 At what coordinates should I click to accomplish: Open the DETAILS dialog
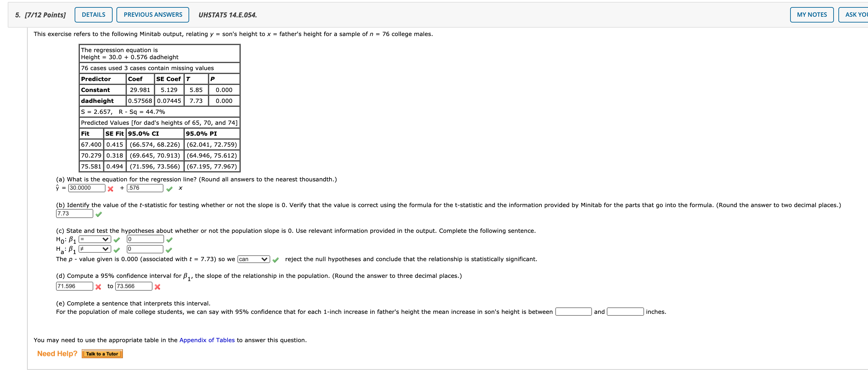[93, 14]
